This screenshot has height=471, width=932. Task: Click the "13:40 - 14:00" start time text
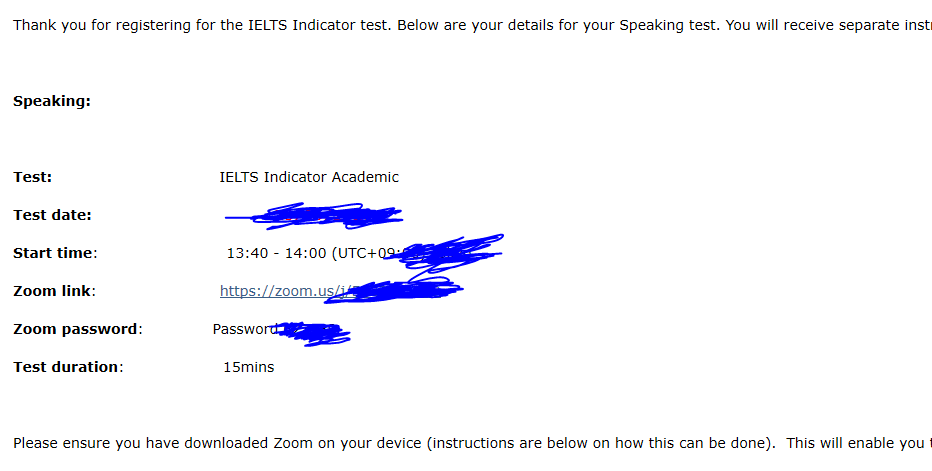pyautogui.click(x=276, y=253)
